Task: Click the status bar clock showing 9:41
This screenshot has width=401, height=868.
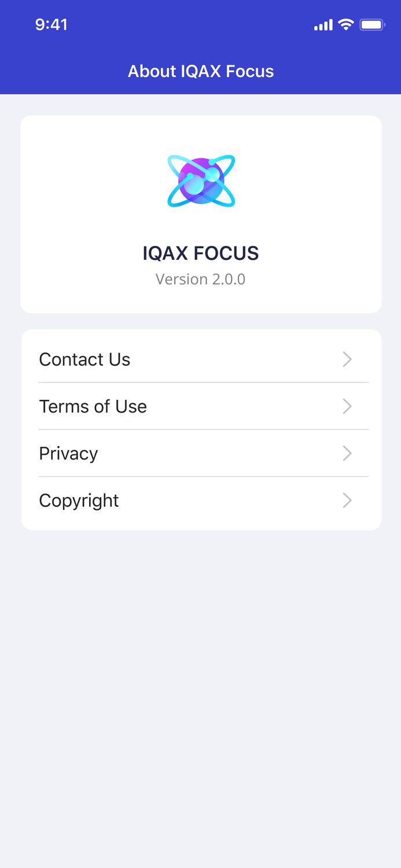Action: click(x=51, y=25)
